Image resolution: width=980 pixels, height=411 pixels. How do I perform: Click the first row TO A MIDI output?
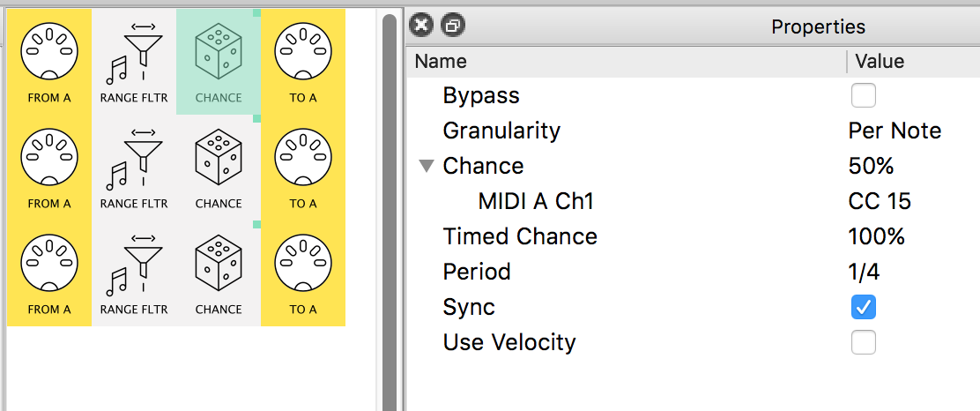303,62
